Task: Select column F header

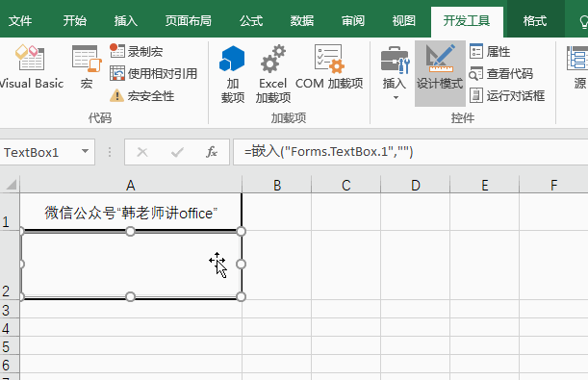Action: (553, 185)
